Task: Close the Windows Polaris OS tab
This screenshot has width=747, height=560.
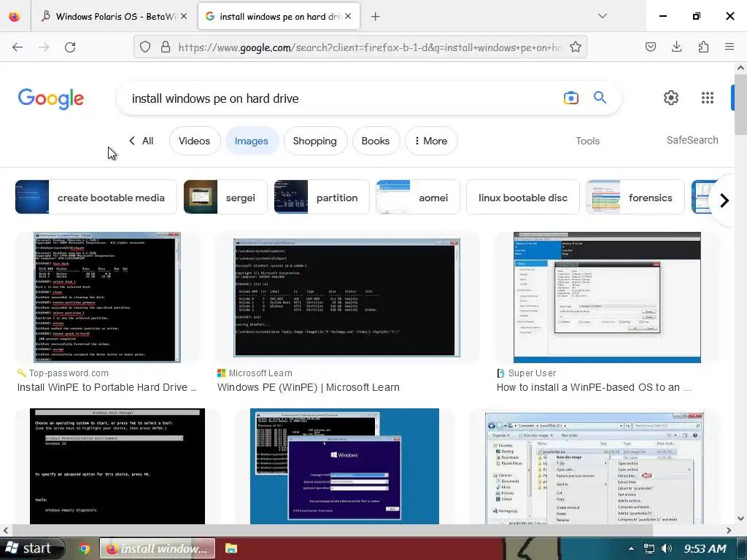Action: 184,16
